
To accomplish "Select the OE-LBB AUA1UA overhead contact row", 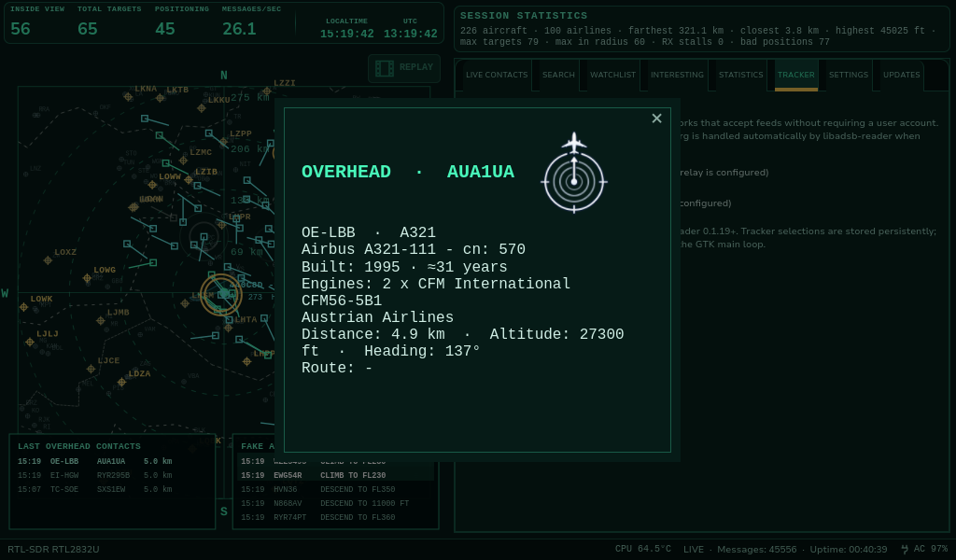I will coord(112,461).
